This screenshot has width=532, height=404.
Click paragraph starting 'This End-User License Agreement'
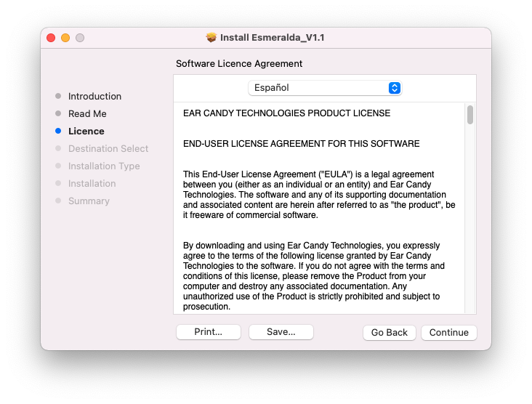319,195
